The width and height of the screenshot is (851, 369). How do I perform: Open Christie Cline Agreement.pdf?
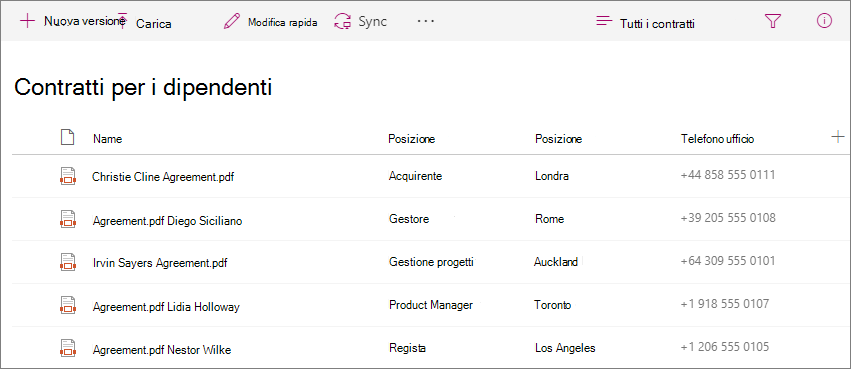163,177
